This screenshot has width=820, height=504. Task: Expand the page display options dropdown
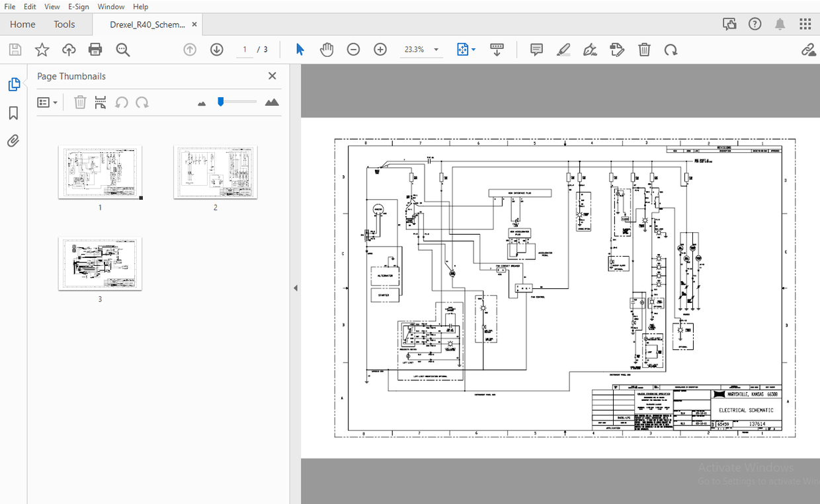(473, 49)
